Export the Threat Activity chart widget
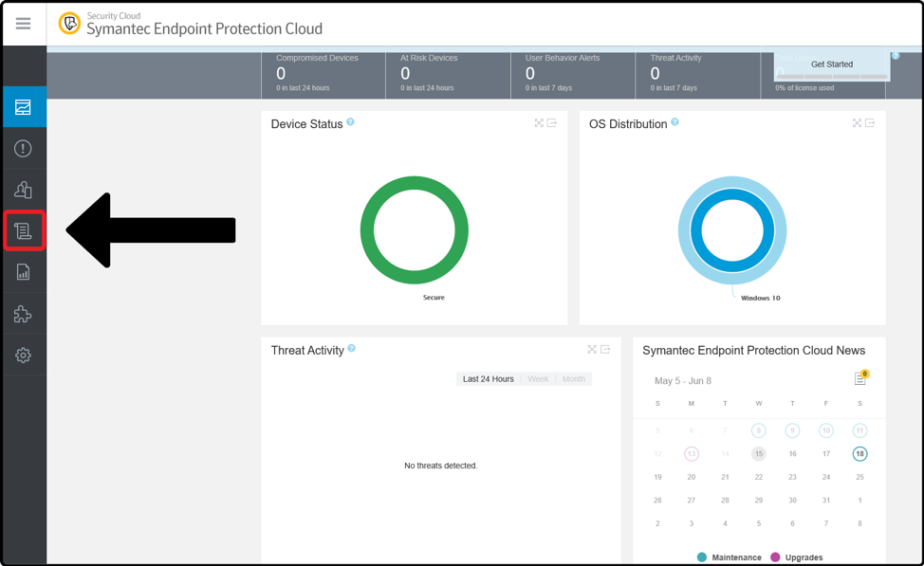Viewport: 924px width, 566px height. click(605, 349)
